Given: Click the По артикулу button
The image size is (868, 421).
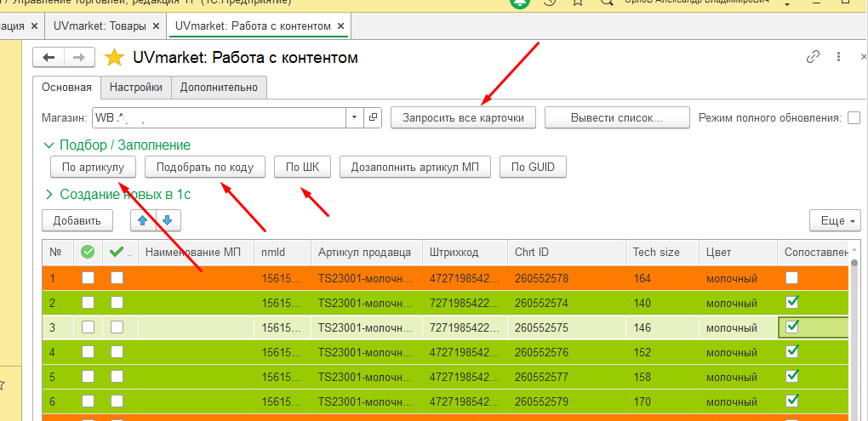Looking at the screenshot, I should click(x=93, y=167).
